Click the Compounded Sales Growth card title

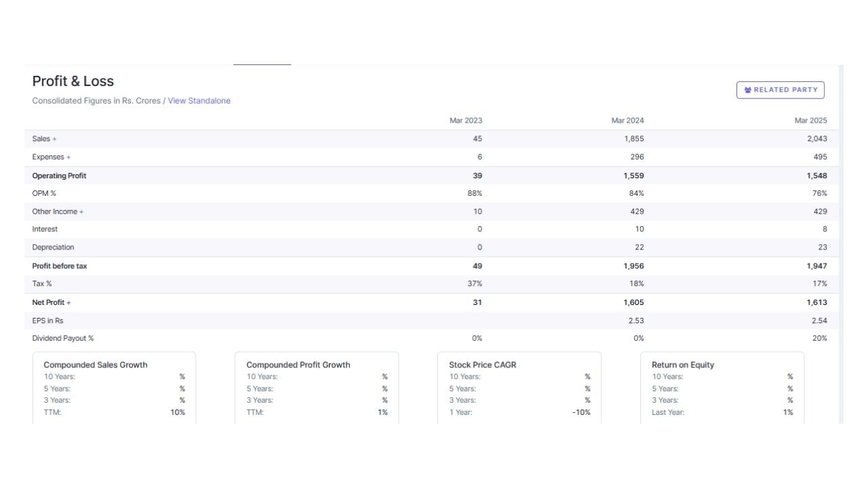[95, 365]
